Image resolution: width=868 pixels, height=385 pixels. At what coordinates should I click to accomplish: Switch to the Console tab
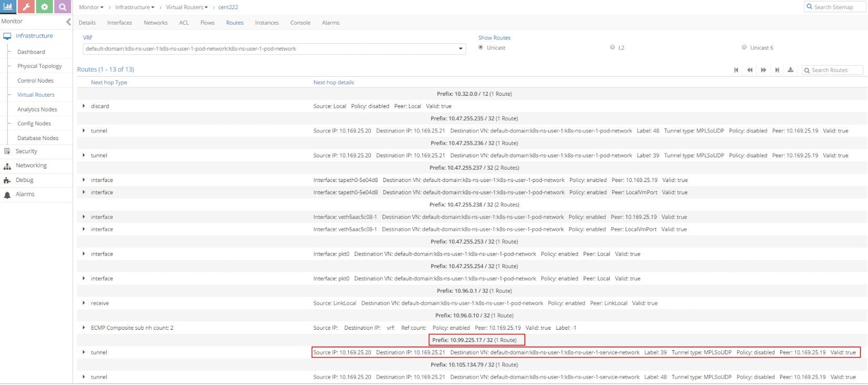click(x=300, y=23)
